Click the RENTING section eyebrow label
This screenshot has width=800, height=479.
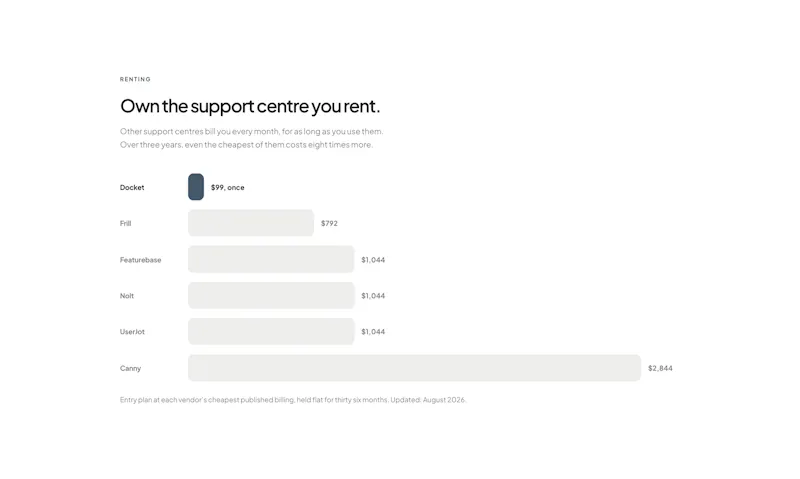click(135, 79)
